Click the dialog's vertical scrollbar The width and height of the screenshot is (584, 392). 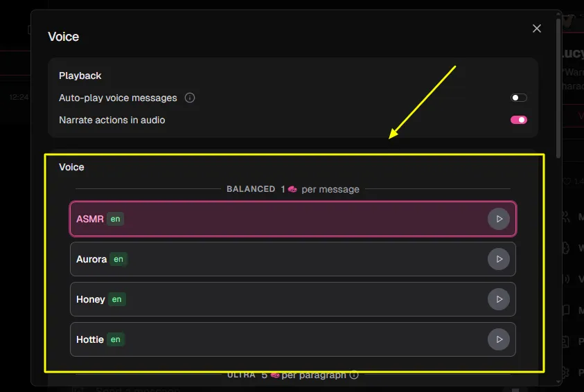coord(558,87)
